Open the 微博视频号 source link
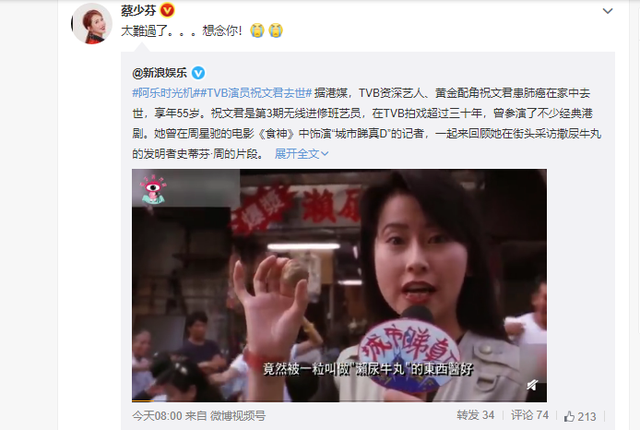The width and height of the screenshot is (640, 430). 238,416
